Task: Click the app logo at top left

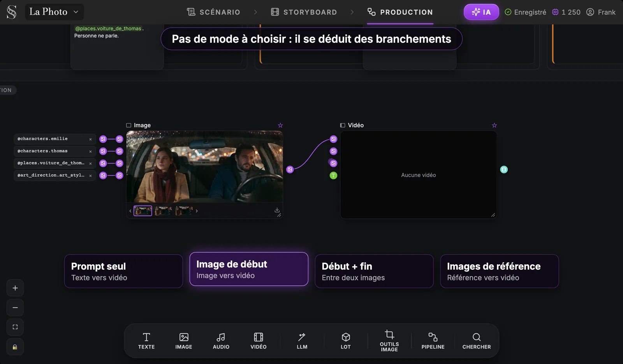Action: click(x=12, y=12)
